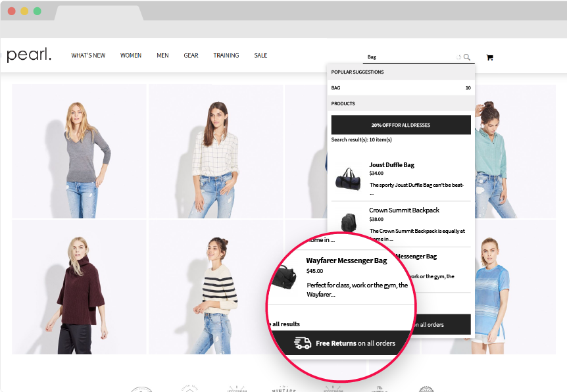Click the pearl. store logo
This screenshot has width=567, height=392.
click(29, 55)
